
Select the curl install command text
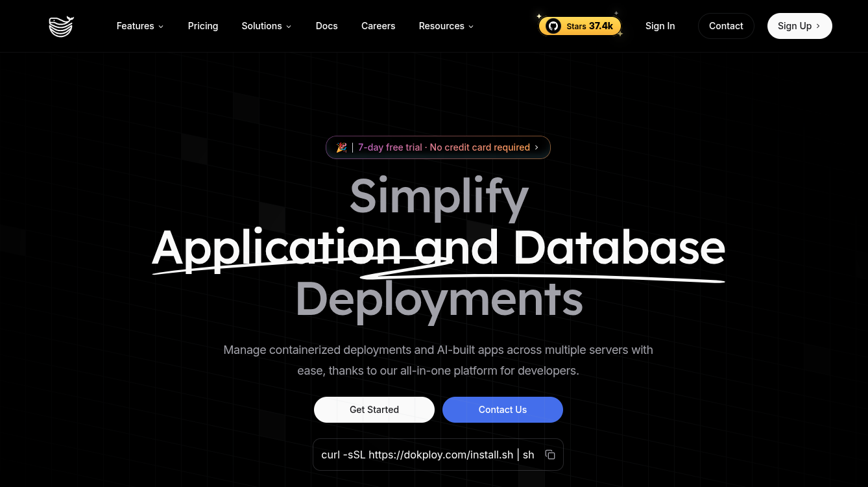pos(428,455)
